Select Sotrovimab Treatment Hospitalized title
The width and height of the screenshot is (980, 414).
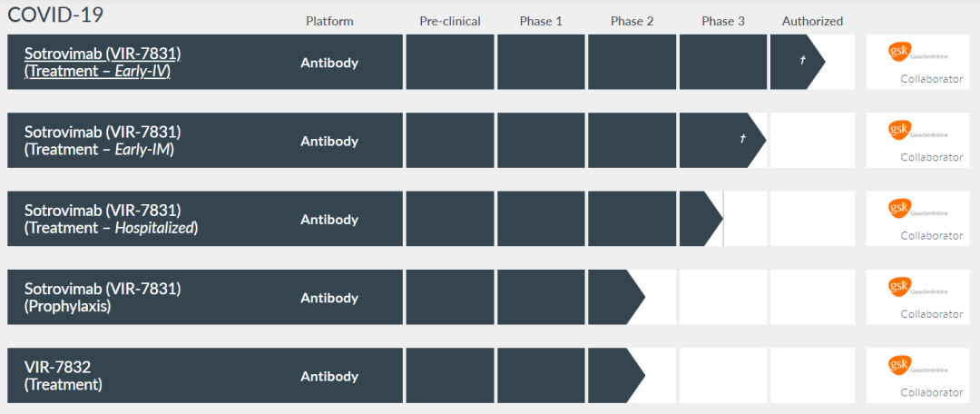point(111,219)
